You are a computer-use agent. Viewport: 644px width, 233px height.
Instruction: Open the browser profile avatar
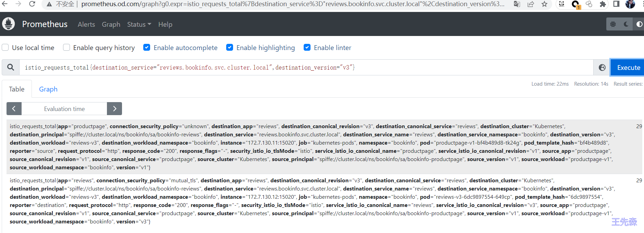pos(630,4)
